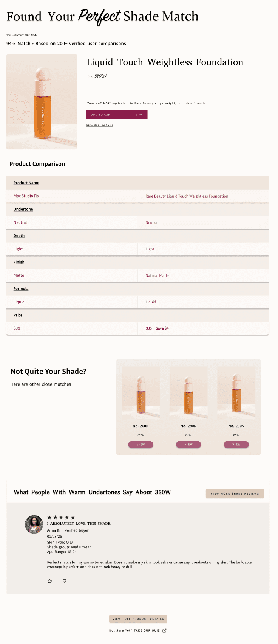Open the No. 290N bottle thumbnail
The height and width of the screenshot is (644, 278).
click(x=236, y=393)
